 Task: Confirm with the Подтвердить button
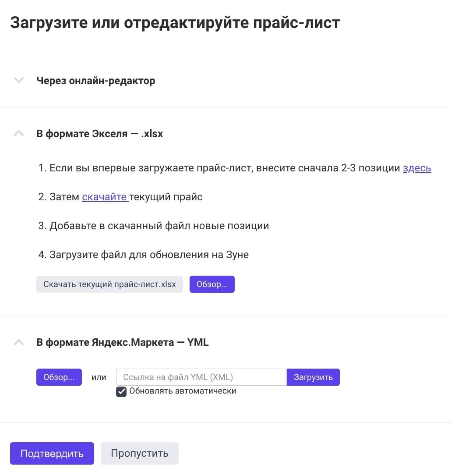click(x=52, y=454)
